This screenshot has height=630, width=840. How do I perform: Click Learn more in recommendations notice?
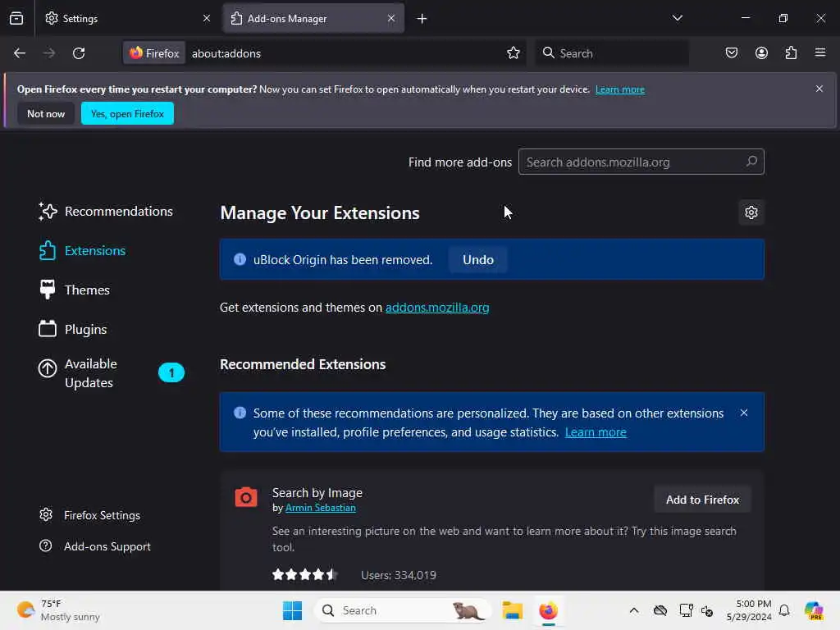[x=596, y=432]
